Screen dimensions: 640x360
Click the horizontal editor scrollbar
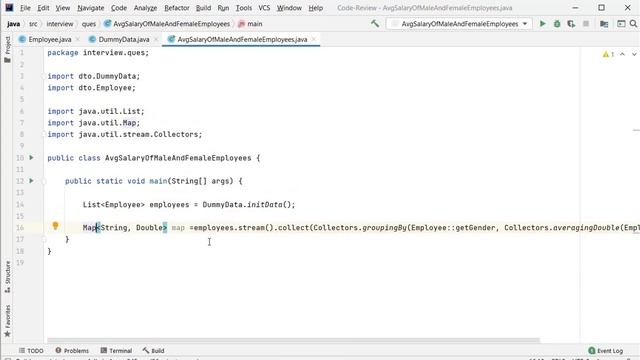coord(293,340)
